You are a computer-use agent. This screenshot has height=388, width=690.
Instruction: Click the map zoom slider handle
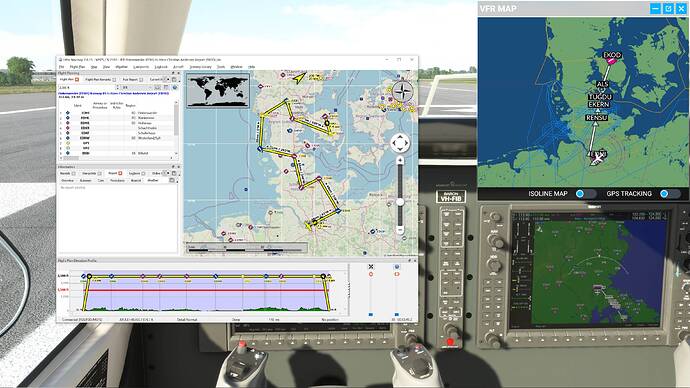tap(400, 201)
